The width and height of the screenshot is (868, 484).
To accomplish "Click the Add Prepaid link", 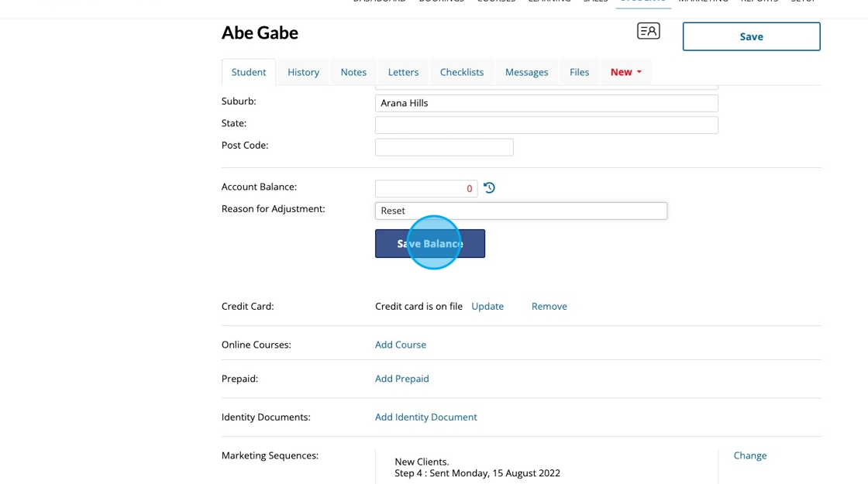I will coord(401,379).
